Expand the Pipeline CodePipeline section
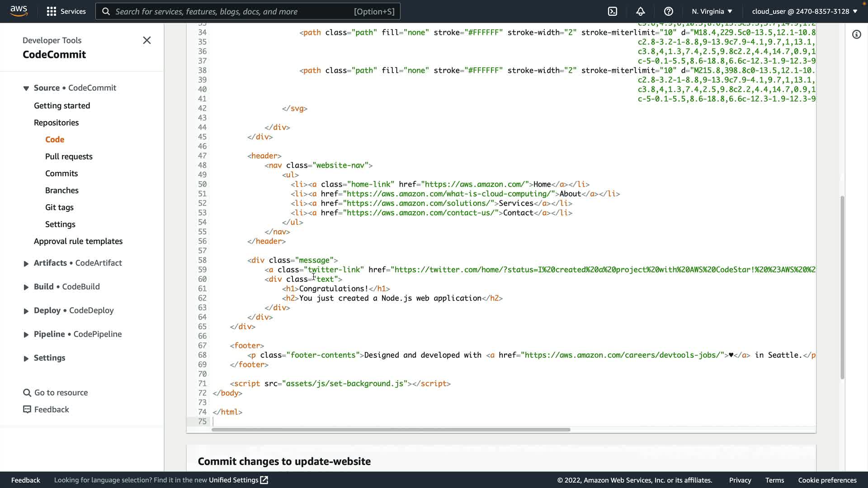Viewport: 868px width, 488px height. [x=26, y=335]
